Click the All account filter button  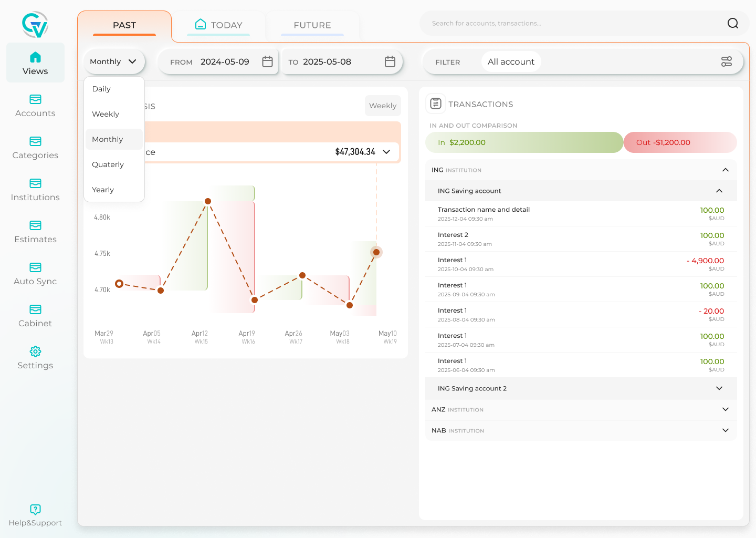511,61
